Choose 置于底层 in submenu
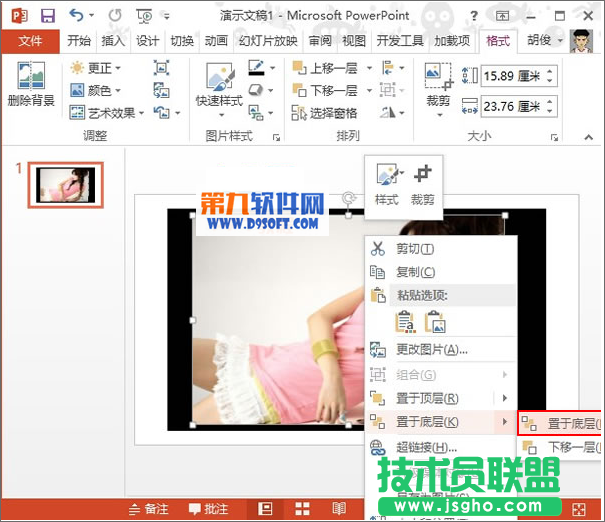 (560, 424)
